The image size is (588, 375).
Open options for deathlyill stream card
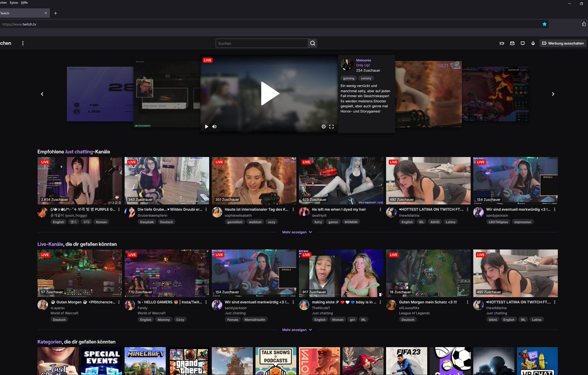tap(380, 209)
